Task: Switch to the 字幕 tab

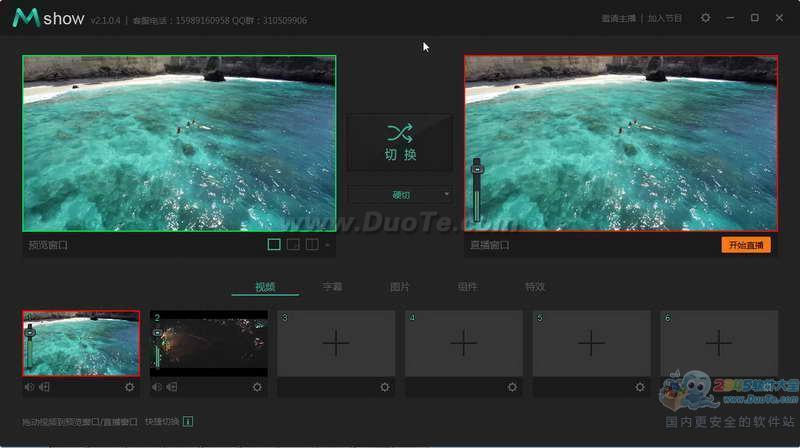Action: click(x=332, y=287)
